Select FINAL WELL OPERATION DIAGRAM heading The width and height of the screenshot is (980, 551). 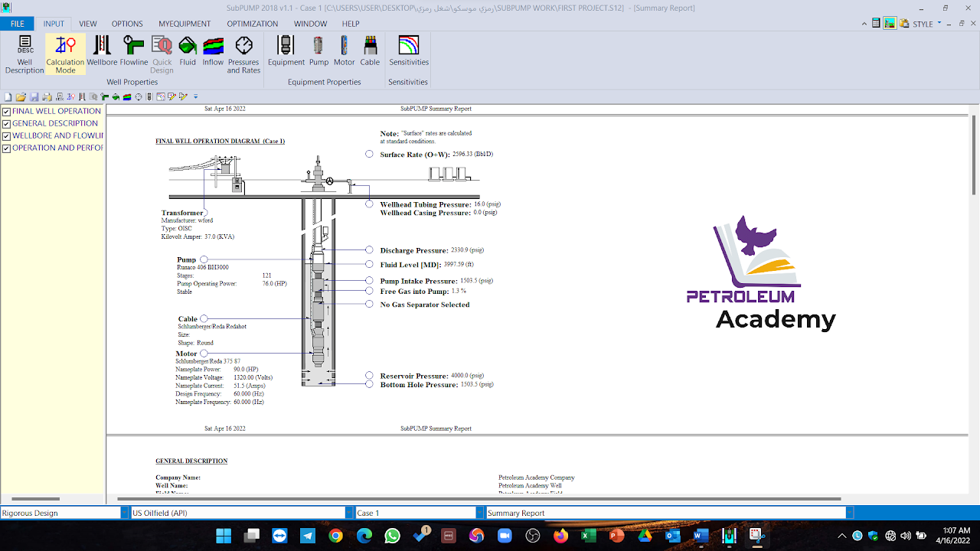pos(220,142)
